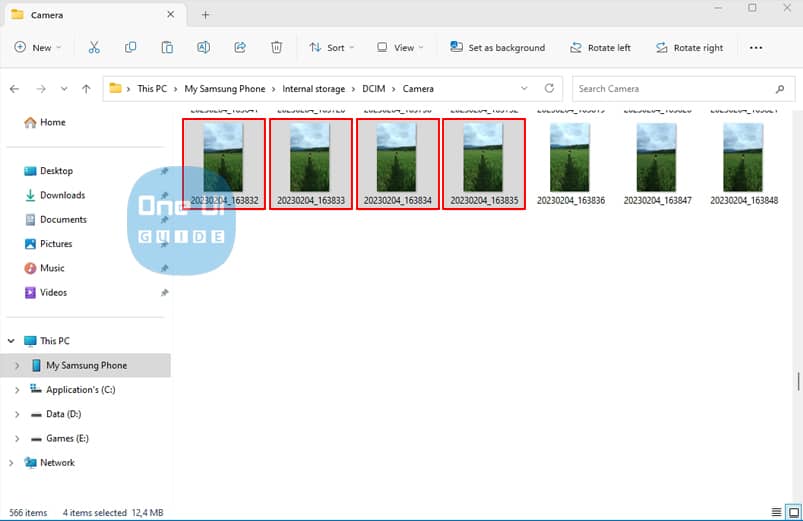Delete selection with the trash icon
The height and width of the screenshot is (521, 803).
pyautogui.click(x=277, y=47)
